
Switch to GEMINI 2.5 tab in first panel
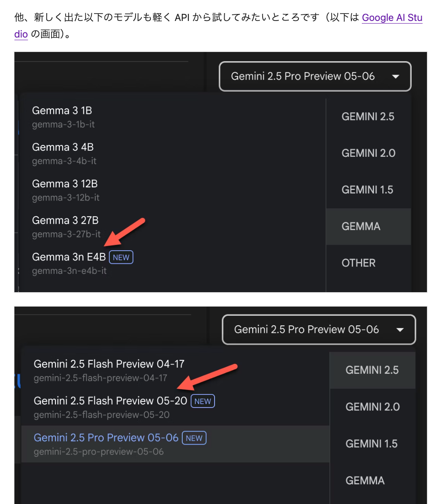pos(368,117)
